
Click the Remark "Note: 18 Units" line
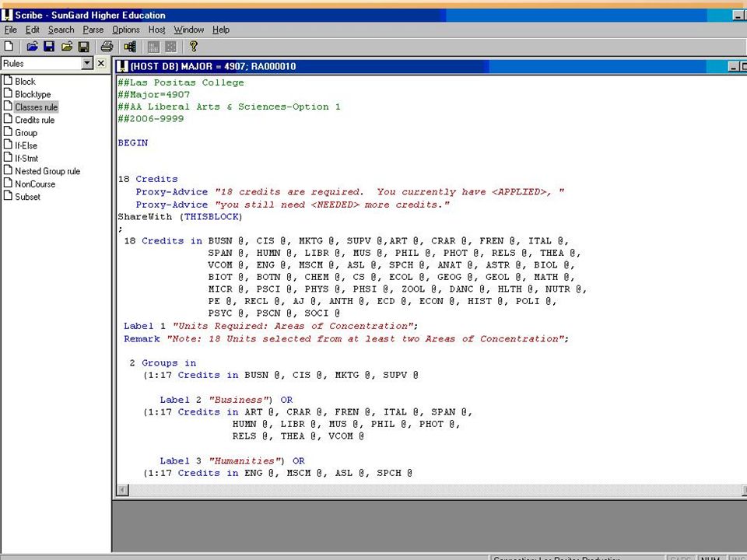point(346,339)
